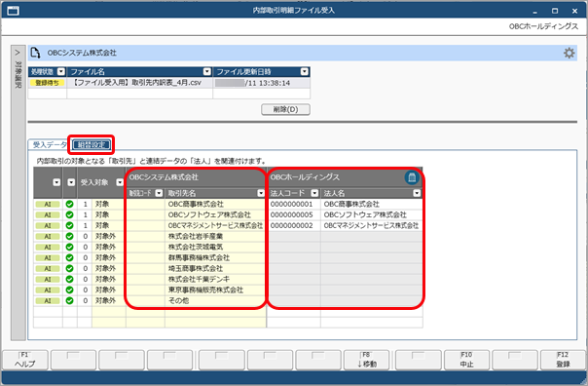588x386 pixels.
Task: Click 法人コード cell 0000000001
Action: click(294, 205)
